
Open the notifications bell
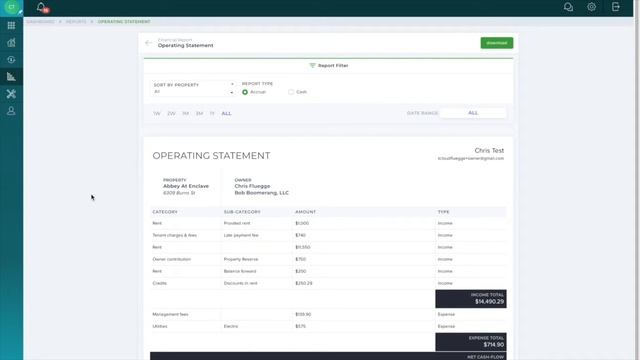click(41, 7)
